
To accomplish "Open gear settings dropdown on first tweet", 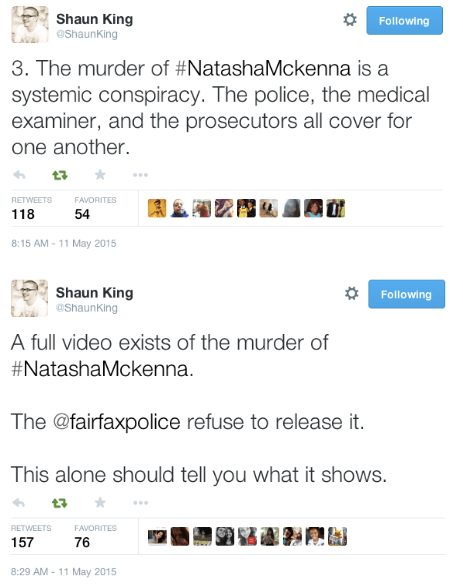I will pos(350,20).
